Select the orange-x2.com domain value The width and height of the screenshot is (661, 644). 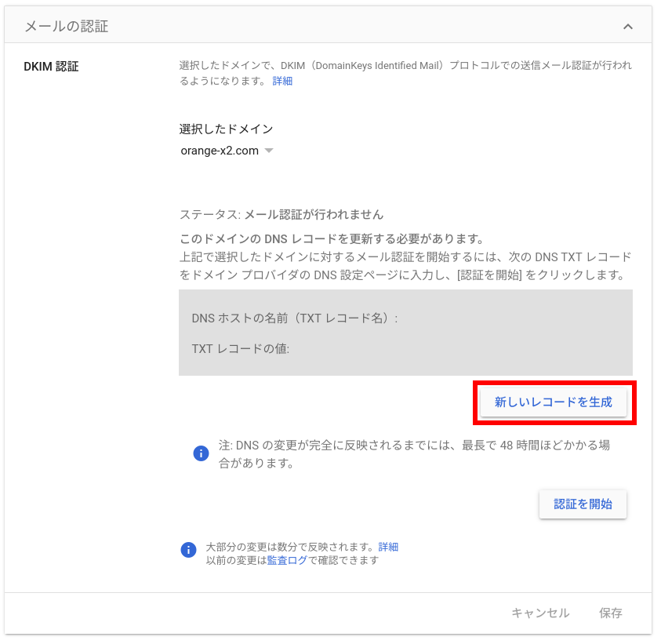coord(220,151)
